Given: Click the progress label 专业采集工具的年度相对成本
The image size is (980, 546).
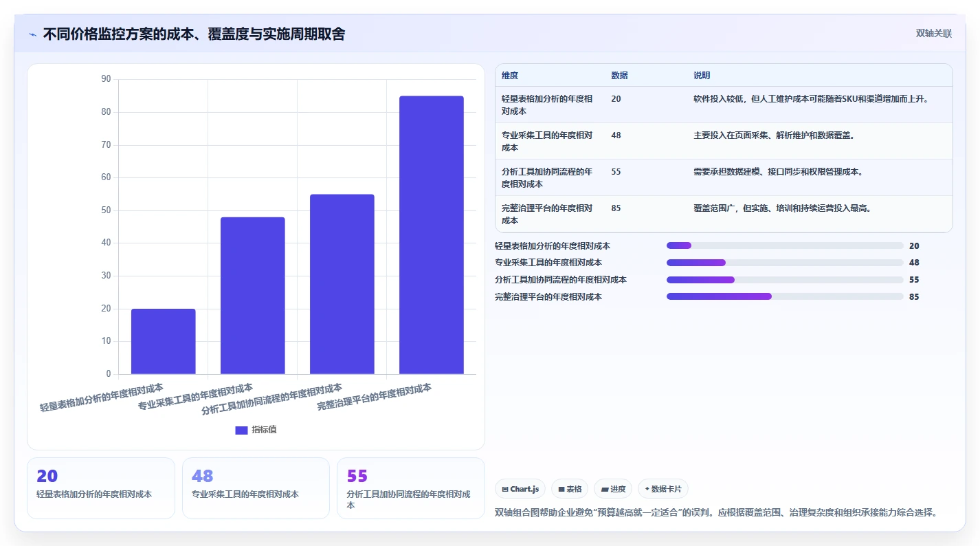Looking at the screenshot, I should 548,263.
